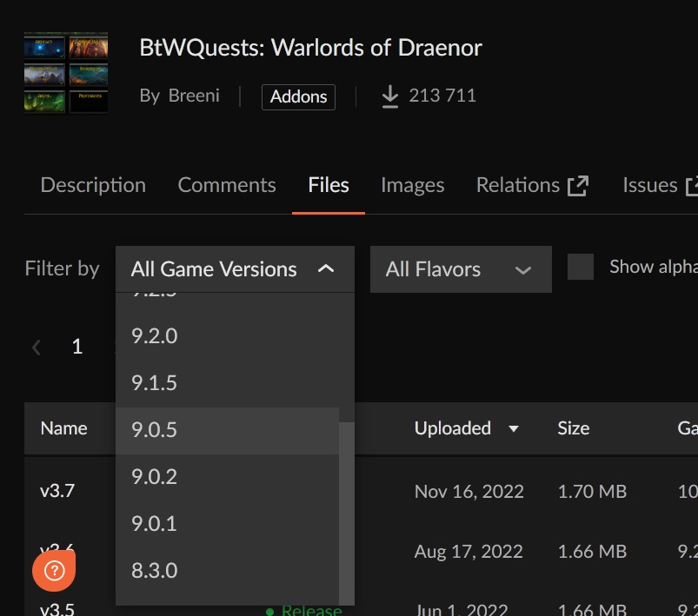Select the Files tab

coord(329,185)
